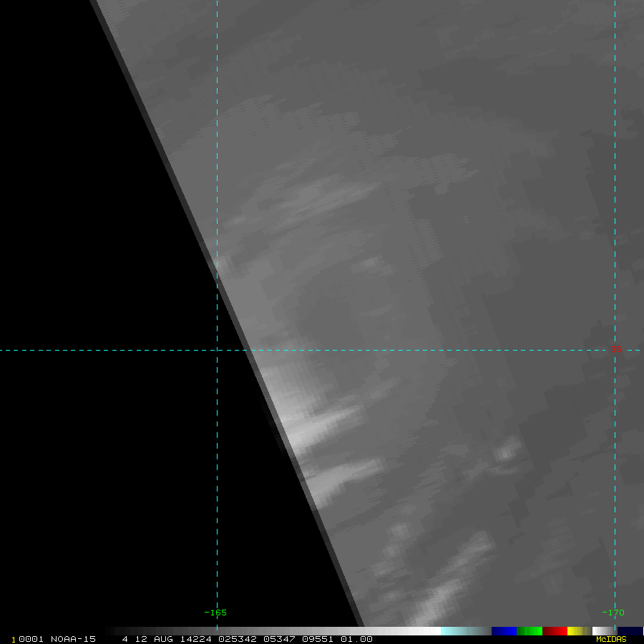Click the McIDAS label in yellow
Viewport: 644px width, 644px height.
pyautogui.click(x=610, y=639)
